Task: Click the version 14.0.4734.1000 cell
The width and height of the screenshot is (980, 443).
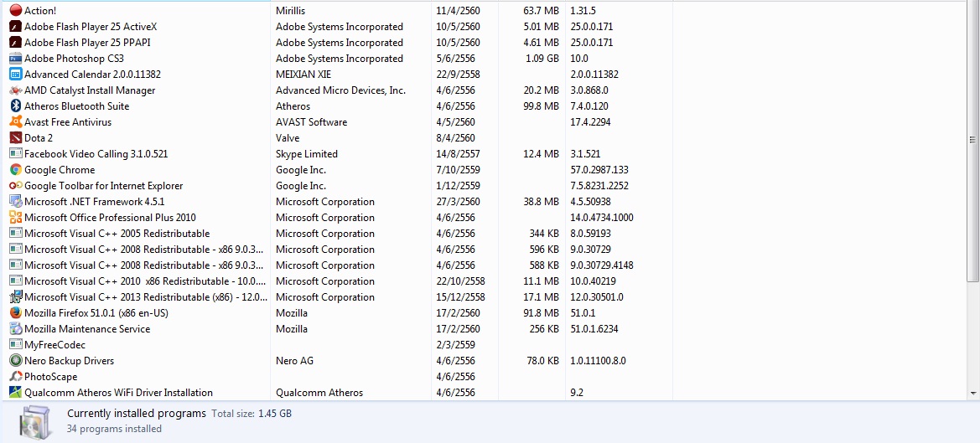Action: coord(601,218)
